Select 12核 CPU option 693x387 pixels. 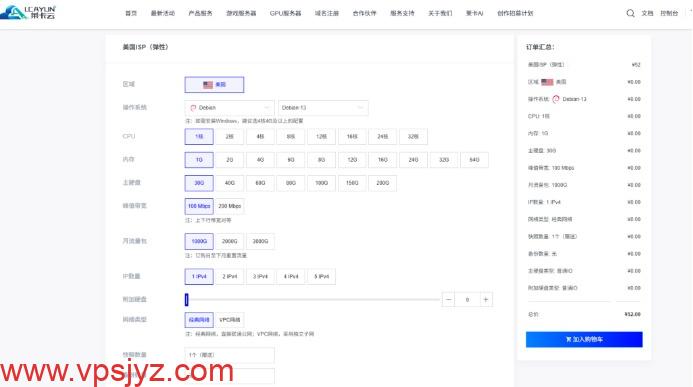pyautogui.click(x=321, y=137)
